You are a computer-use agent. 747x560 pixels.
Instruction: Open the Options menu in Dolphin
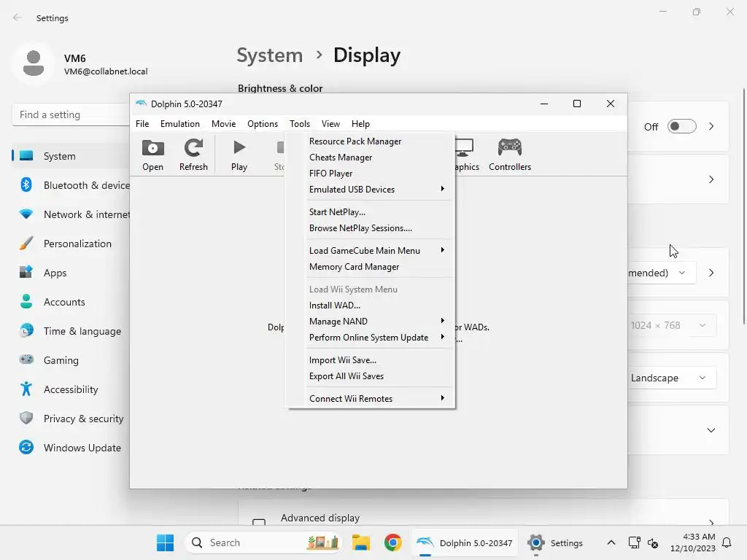[x=263, y=124]
